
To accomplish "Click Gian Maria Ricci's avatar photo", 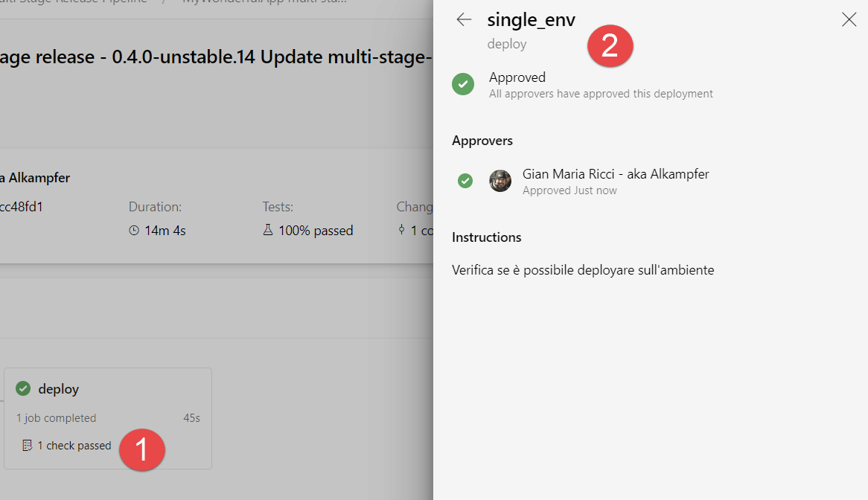I will click(x=500, y=181).
